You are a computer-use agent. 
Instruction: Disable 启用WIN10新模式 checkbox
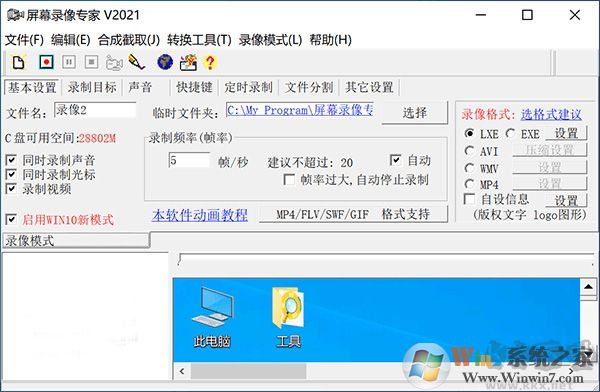11,219
